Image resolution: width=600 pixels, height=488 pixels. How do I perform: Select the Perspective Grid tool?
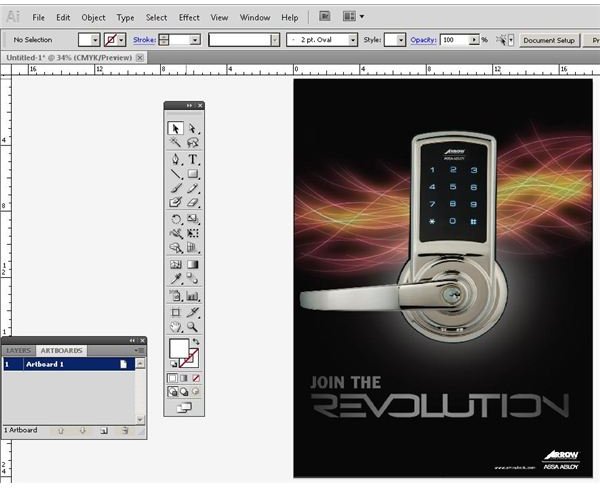tap(192, 248)
